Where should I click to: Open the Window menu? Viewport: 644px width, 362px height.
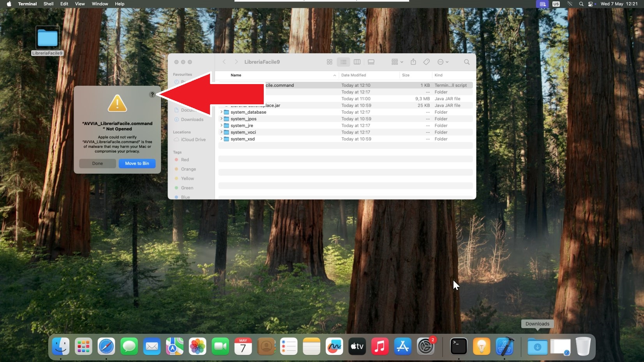[100, 4]
